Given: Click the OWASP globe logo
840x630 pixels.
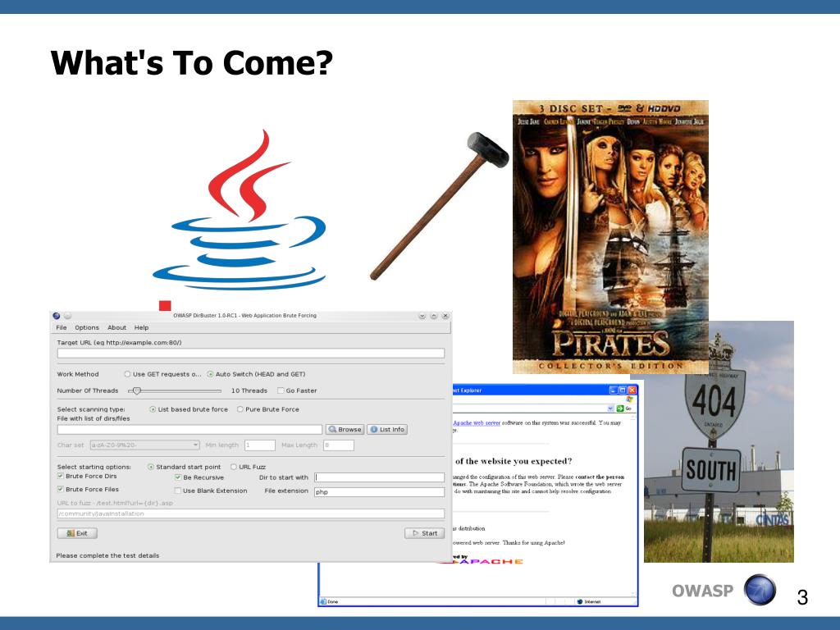Looking at the screenshot, I should (x=760, y=590).
